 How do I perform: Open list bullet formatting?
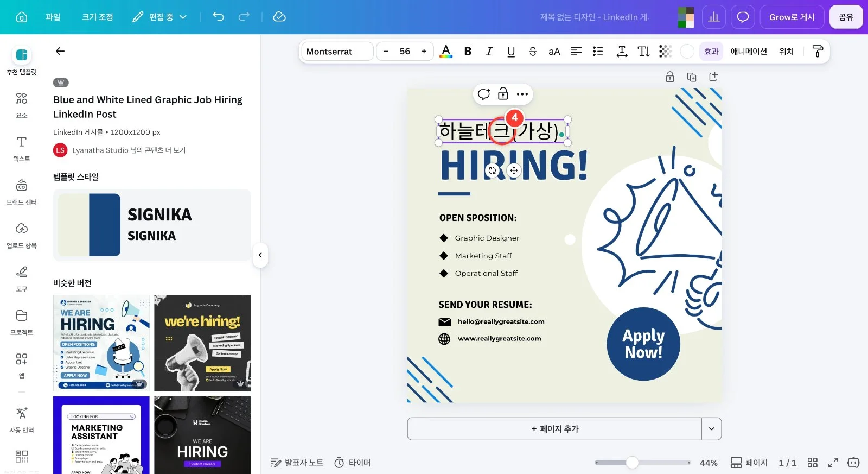click(x=598, y=52)
